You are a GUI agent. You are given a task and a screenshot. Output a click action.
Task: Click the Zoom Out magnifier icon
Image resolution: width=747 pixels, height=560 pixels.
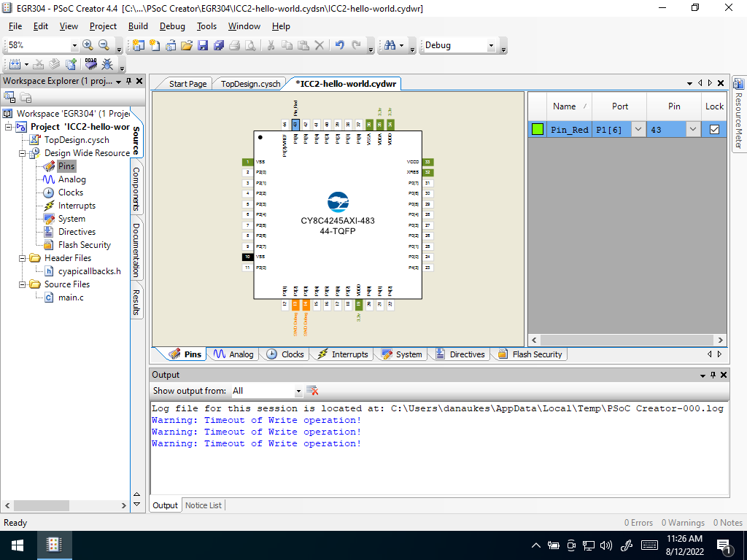[104, 45]
